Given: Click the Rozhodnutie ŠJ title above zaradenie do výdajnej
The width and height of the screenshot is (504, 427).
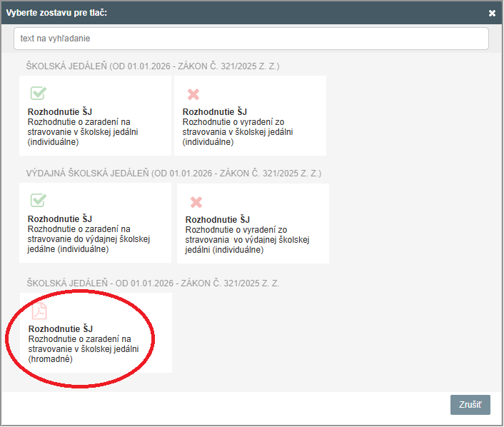Looking at the screenshot, I should click(x=60, y=218).
